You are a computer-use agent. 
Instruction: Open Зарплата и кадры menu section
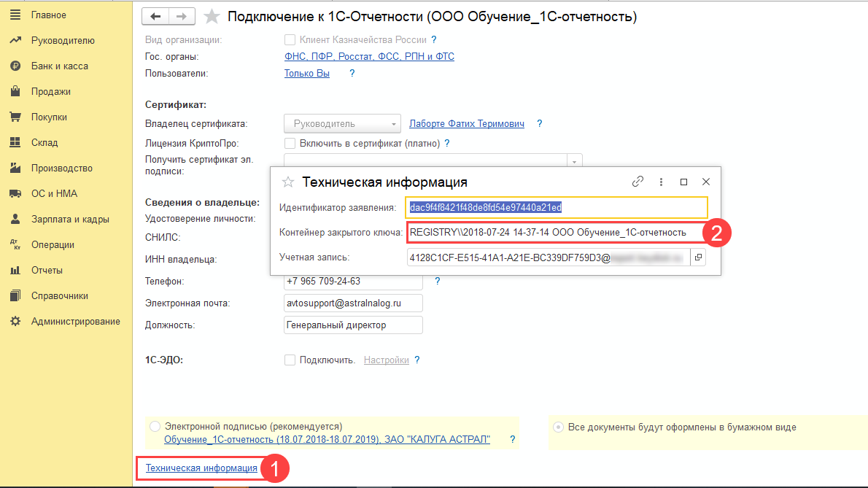pyautogui.click(x=69, y=219)
